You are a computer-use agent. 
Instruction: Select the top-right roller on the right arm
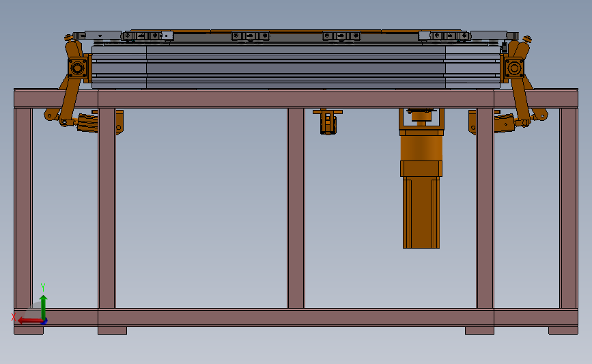coord(527,39)
